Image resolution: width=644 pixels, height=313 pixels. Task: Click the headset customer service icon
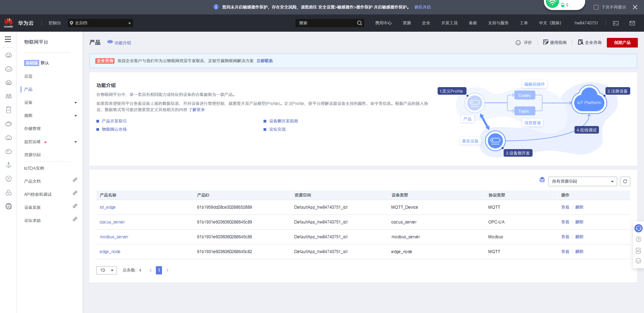point(638,228)
